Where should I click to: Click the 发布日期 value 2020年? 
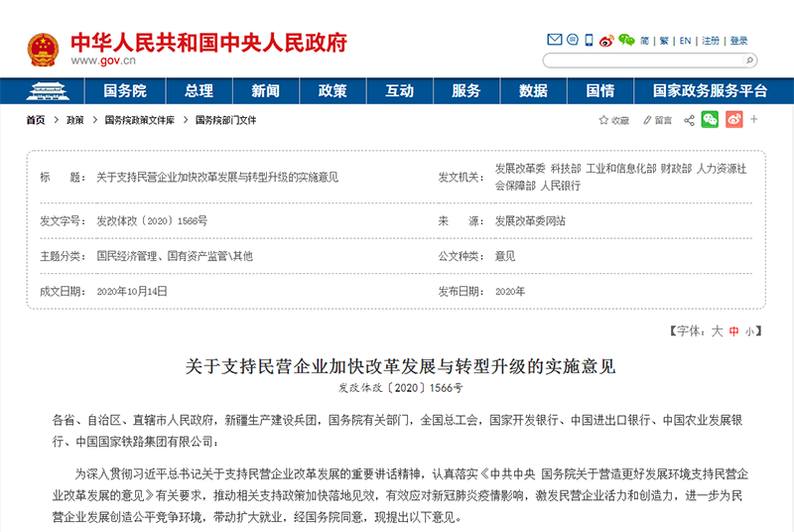tap(510, 292)
